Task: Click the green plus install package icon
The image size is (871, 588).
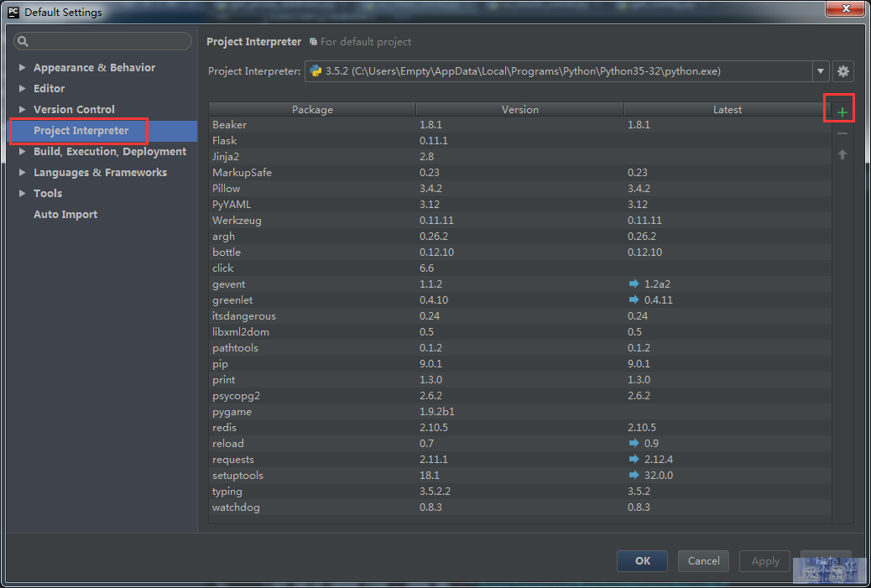Action: point(842,112)
